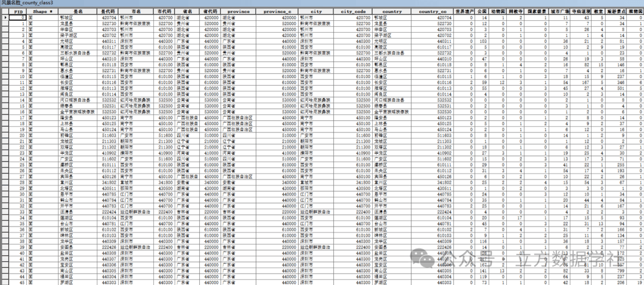This screenshot has width=644, height=285.
Task: Click country_co cell 410902
Action: click(x=432, y=153)
